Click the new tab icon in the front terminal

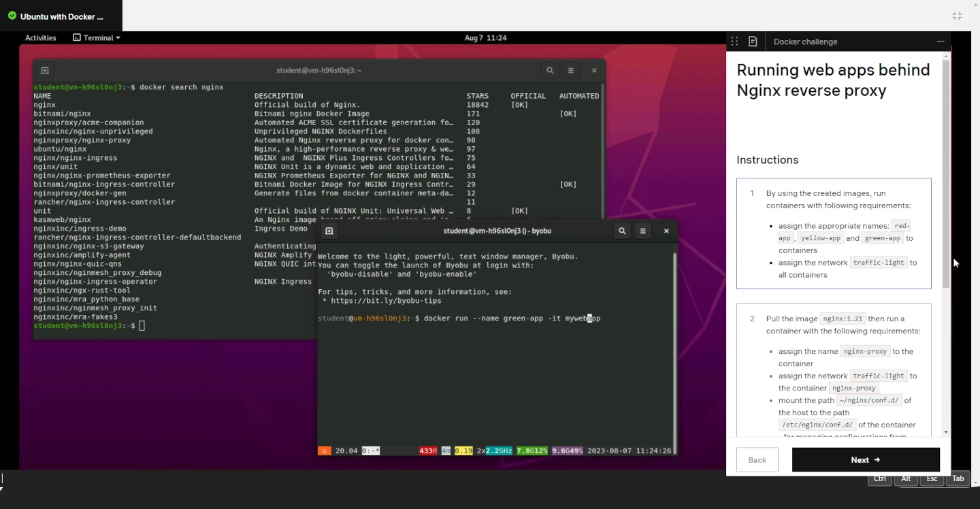tap(329, 231)
